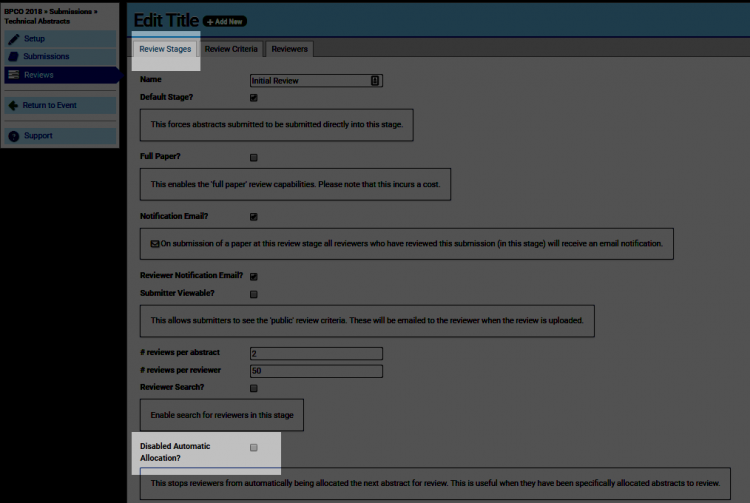Check Disabled Automatic Allocation checkbox
The width and height of the screenshot is (750, 503).
(x=254, y=448)
